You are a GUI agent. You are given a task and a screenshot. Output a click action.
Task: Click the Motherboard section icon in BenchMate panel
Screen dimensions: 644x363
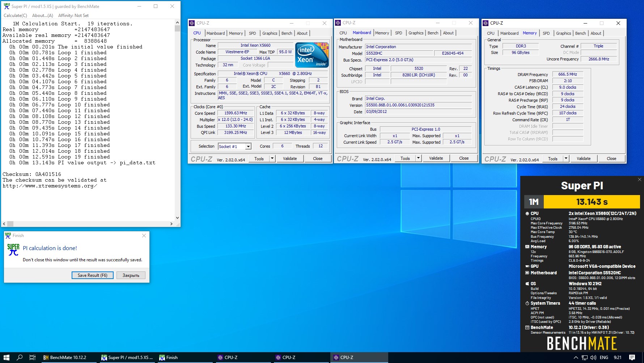[527, 273]
